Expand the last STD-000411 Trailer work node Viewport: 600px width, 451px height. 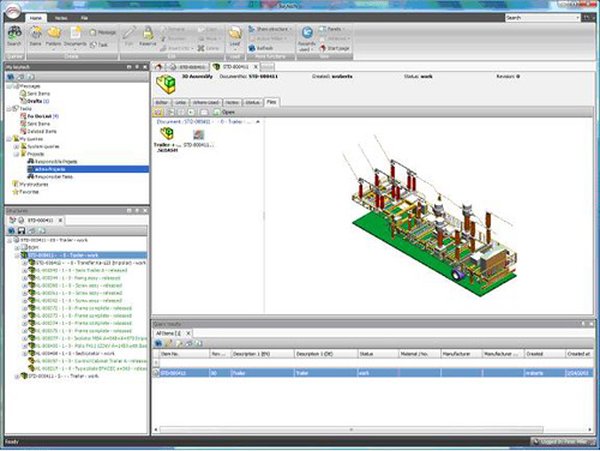point(16,376)
